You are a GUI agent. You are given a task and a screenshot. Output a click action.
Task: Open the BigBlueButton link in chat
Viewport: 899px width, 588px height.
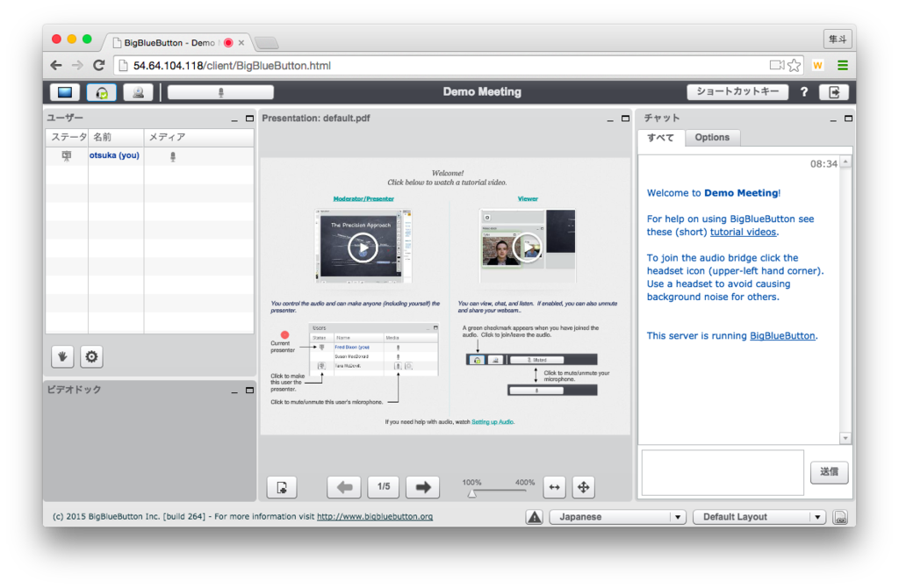pyautogui.click(x=782, y=336)
